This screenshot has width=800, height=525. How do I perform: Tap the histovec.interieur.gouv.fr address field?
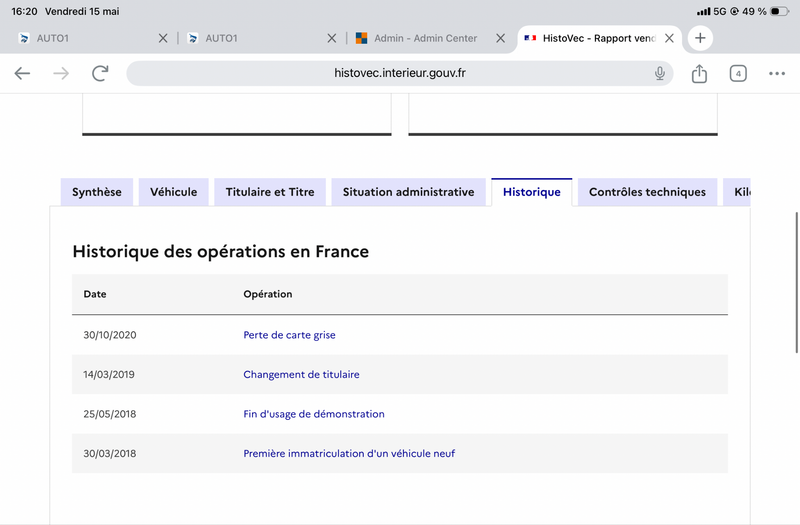[399, 73]
